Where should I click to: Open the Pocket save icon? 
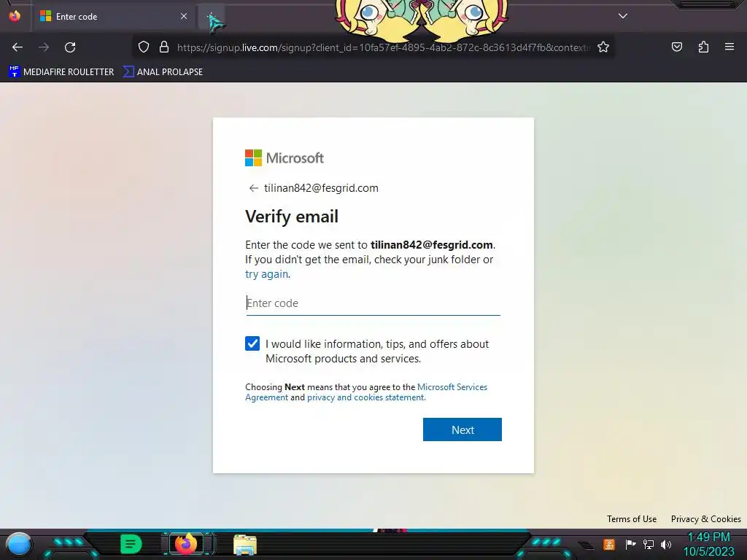point(676,47)
